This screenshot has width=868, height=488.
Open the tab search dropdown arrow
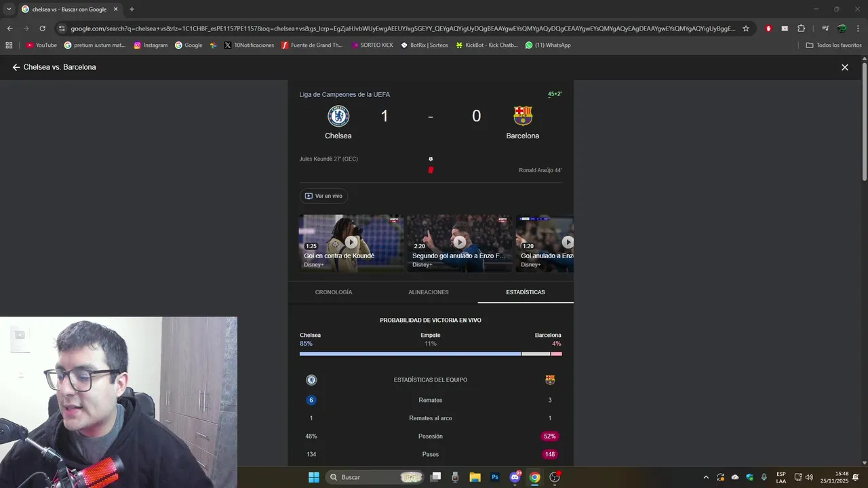pyautogui.click(x=9, y=9)
